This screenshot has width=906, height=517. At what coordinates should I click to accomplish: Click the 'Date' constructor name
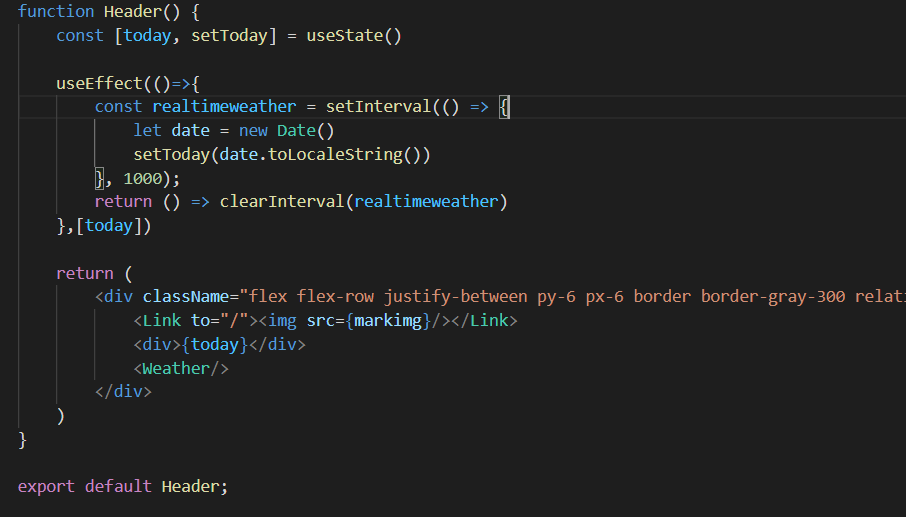(296, 131)
